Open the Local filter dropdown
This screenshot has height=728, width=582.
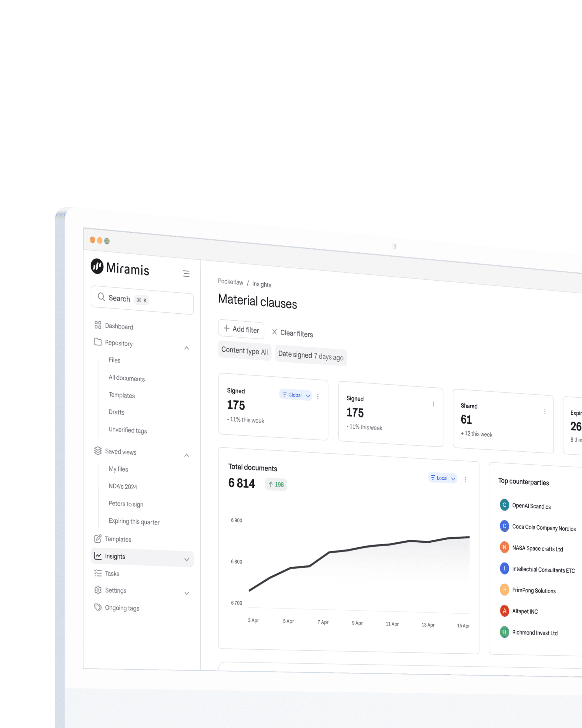pyautogui.click(x=442, y=478)
